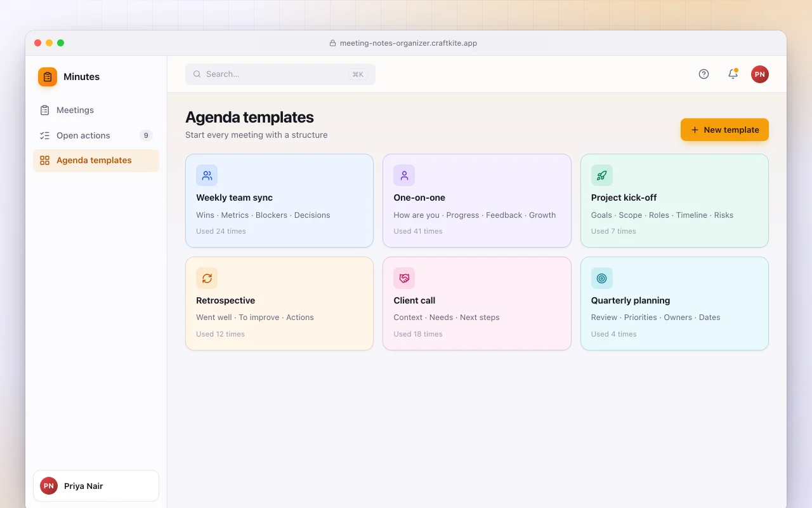The width and height of the screenshot is (812, 508).
Task: Create a New template
Action: point(724,130)
